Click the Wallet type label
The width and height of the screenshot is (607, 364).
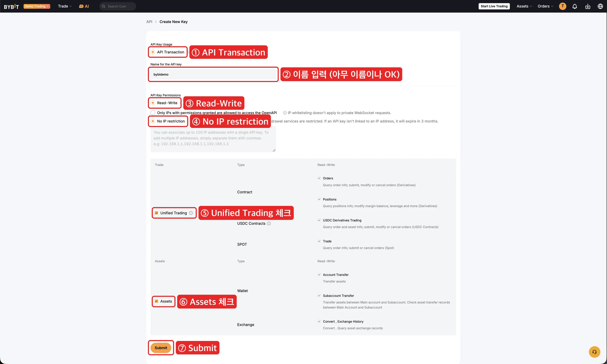tap(243, 291)
